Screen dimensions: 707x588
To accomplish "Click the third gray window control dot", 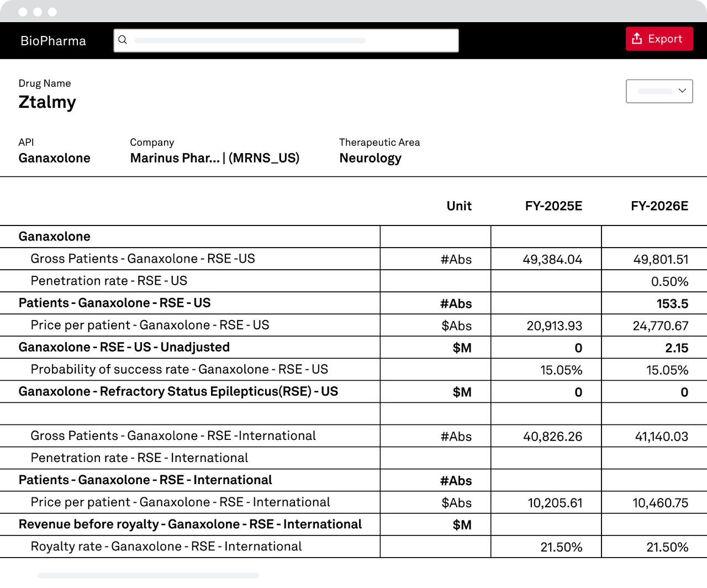I will click(52, 12).
